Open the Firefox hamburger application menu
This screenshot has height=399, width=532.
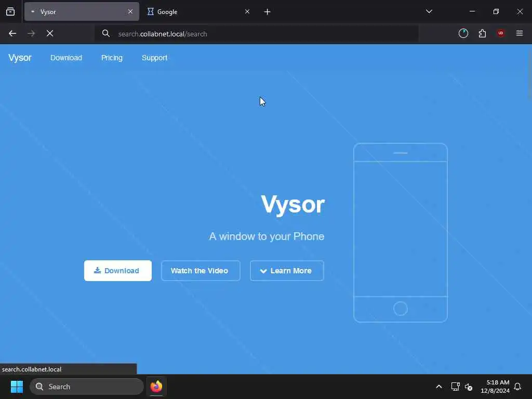[x=520, y=33]
